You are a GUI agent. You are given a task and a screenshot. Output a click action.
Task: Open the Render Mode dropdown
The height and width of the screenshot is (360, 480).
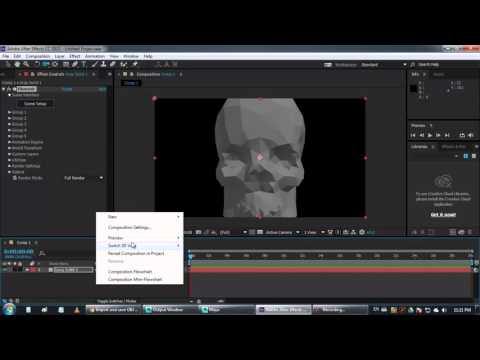click(x=83, y=178)
